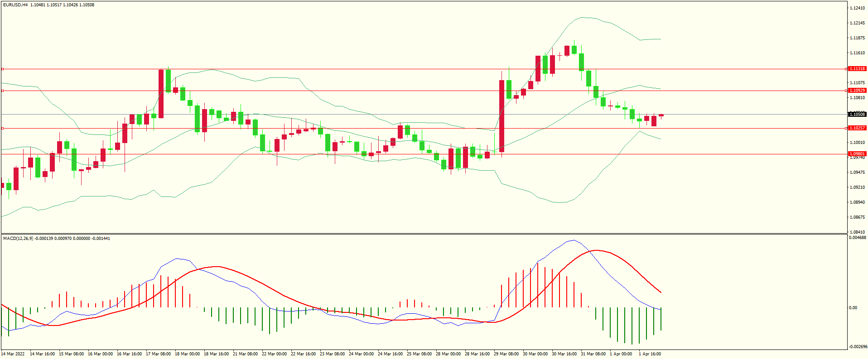The height and width of the screenshot is (359, 868).
Task: Click the 30 Mar 16:00 time label
Action: pos(564,354)
